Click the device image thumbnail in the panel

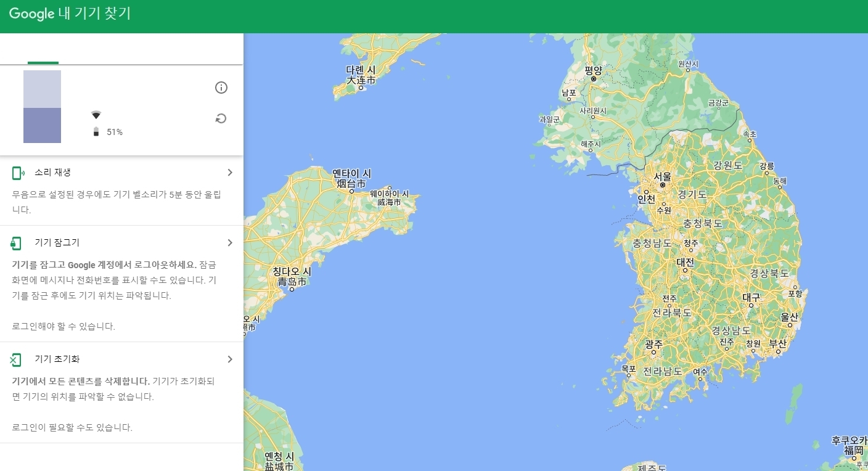[42, 107]
